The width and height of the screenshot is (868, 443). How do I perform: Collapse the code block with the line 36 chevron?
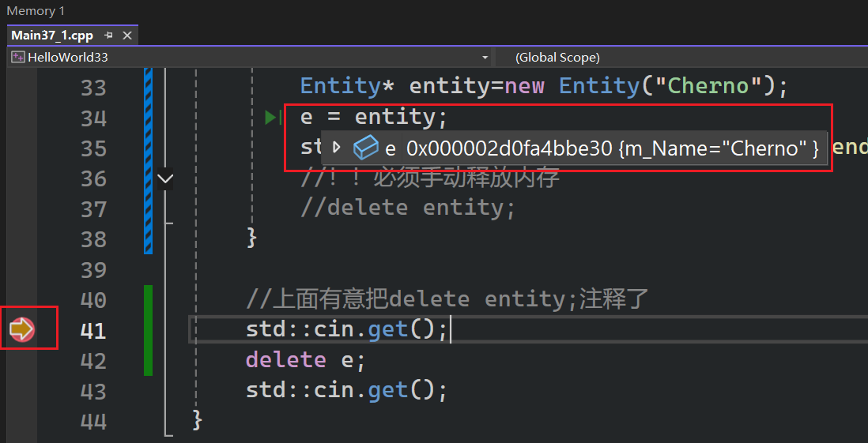click(x=165, y=179)
